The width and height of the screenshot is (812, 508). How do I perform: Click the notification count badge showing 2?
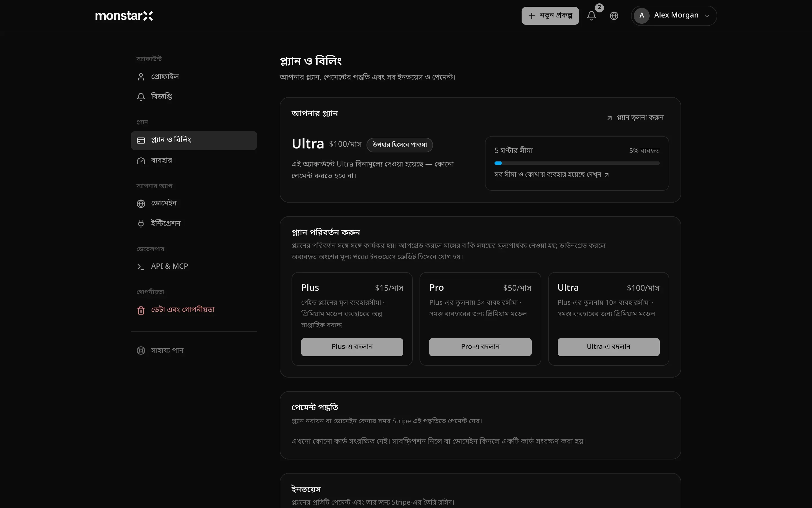pyautogui.click(x=599, y=7)
